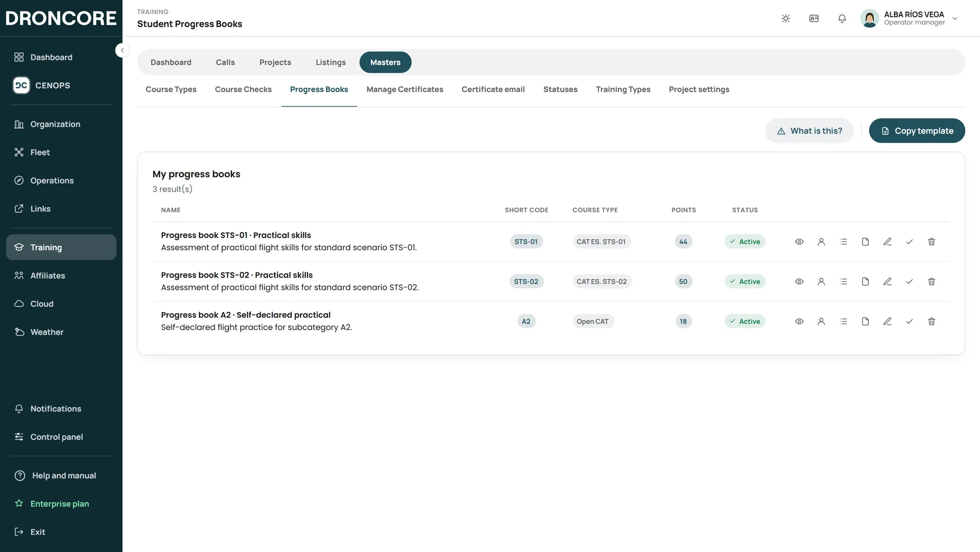Expand the Alba Ríos Vega user menu
The width and height of the screenshot is (980, 552).
click(909, 19)
